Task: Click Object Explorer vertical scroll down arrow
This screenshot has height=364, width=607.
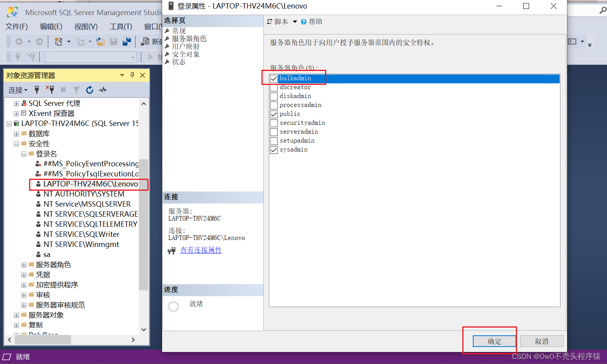Action: [x=144, y=330]
